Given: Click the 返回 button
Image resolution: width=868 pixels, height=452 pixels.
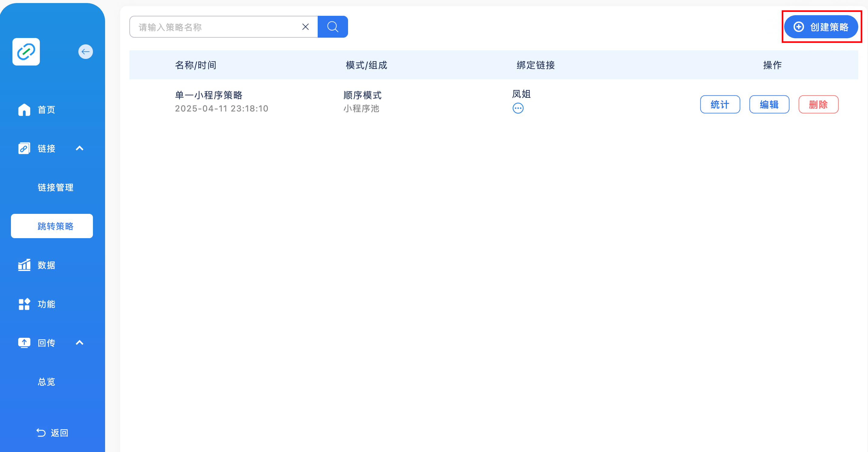Looking at the screenshot, I should [x=52, y=433].
